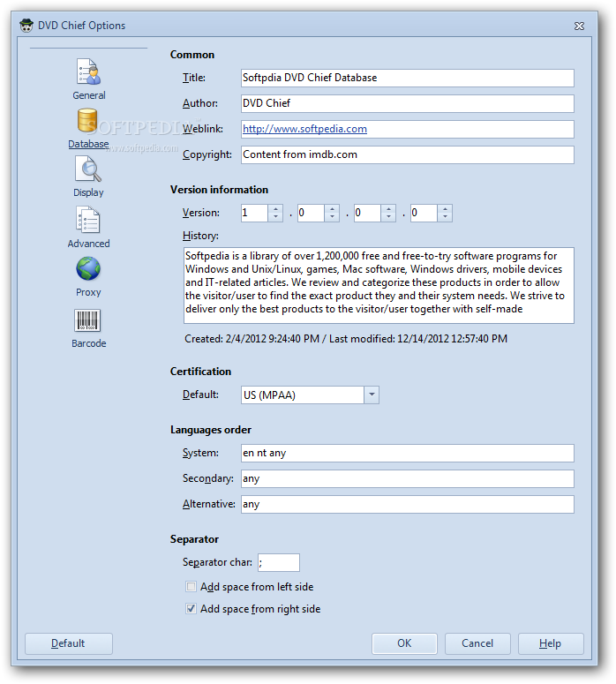
Task: Click the US (MPAA) combo box field
Action: coord(303,395)
